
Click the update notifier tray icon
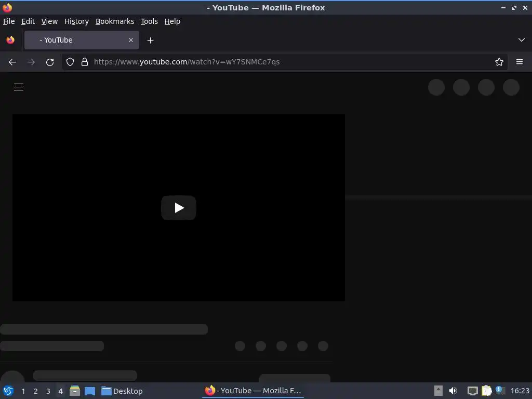[500, 390]
